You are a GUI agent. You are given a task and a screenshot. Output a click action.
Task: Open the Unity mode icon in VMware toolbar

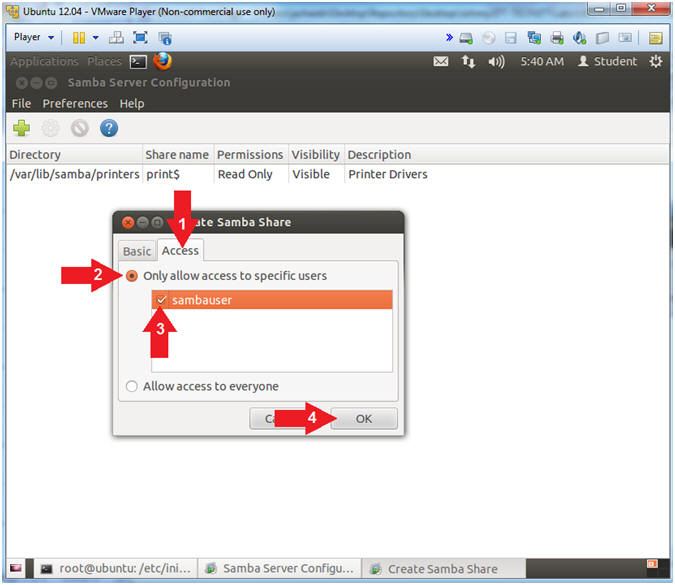(x=165, y=38)
